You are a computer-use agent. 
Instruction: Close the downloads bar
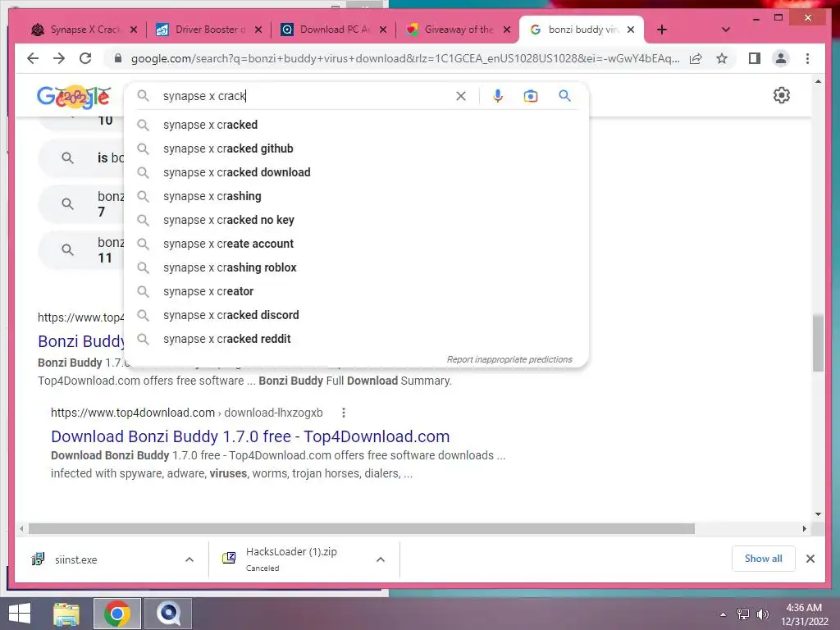(x=810, y=559)
